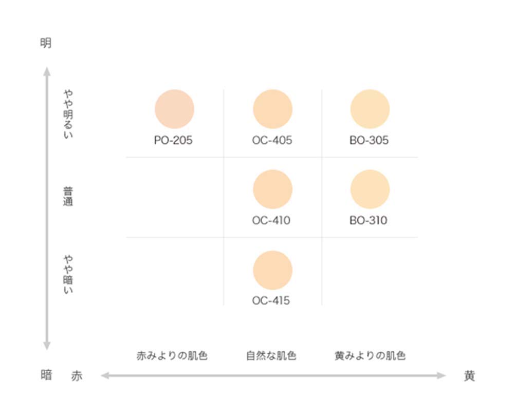514x420 pixels.
Task: Click the 黄 label at horizontal axis end
Action: click(469, 376)
